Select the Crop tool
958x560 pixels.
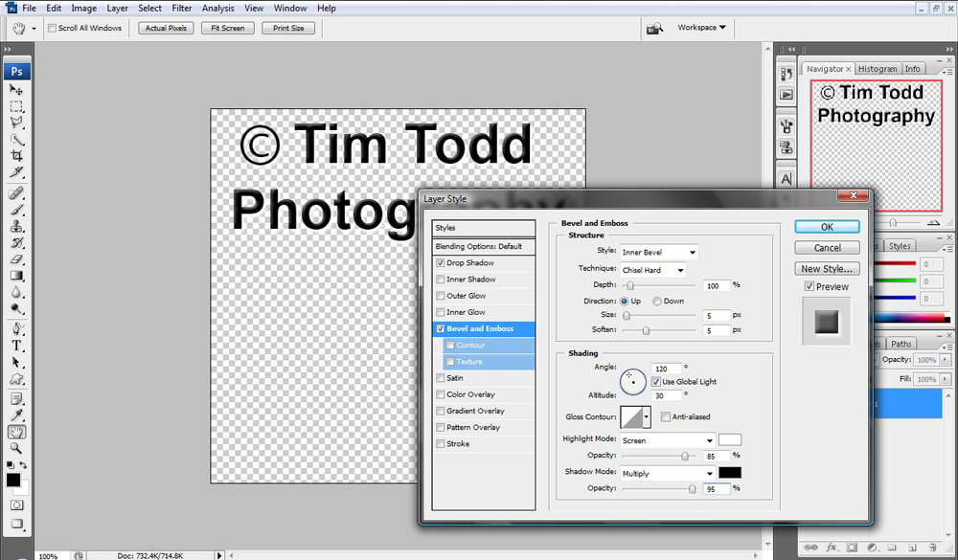pos(16,156)
